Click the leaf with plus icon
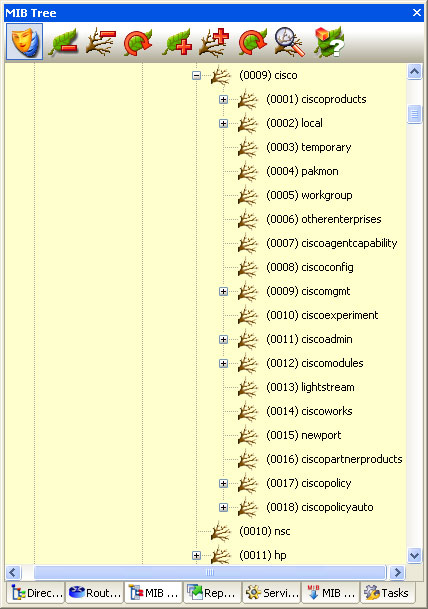The image size is (428, 609). tap(177, 42)
